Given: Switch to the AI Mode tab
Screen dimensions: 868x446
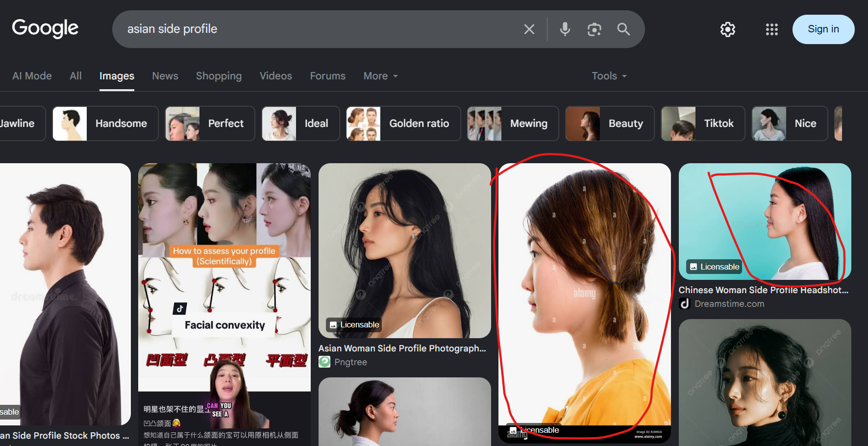Looking at the screenshot, I should (x=32, y=76).
